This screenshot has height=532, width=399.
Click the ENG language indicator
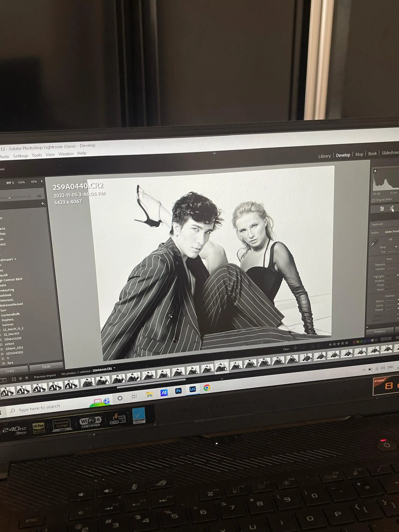point(390,367)
